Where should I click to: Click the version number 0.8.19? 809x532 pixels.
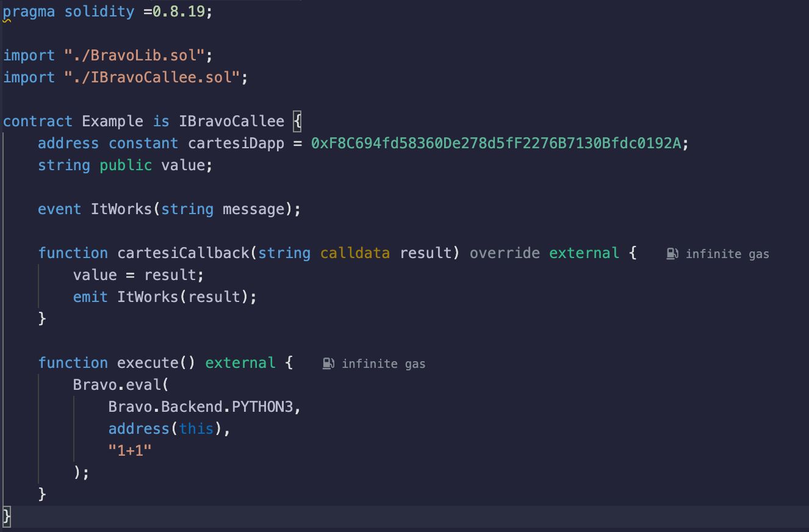pos(178,12)
